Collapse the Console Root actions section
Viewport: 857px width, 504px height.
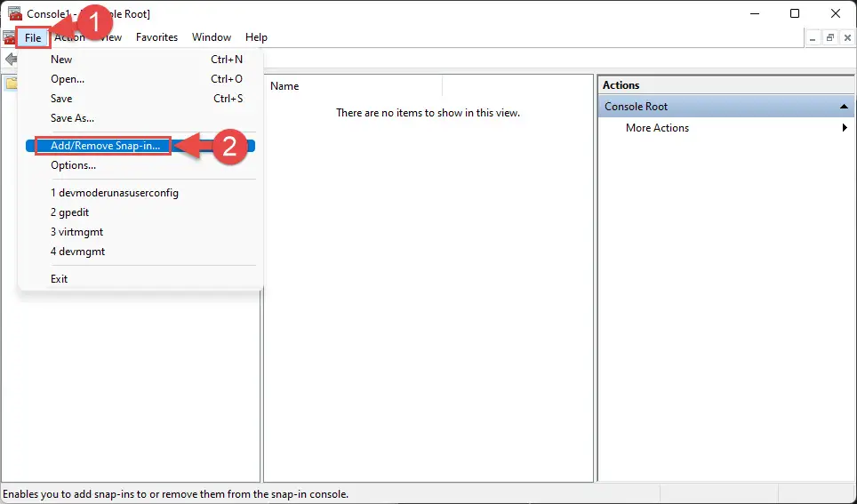click(844, 107)
